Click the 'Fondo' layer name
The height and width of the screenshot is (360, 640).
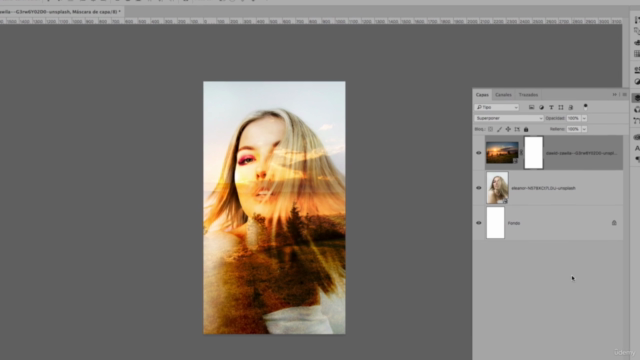click(514, 223)
